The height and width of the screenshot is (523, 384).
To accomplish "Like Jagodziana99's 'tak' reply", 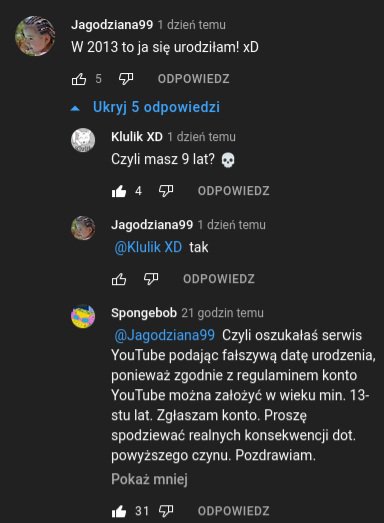I will tap(119, 279).
